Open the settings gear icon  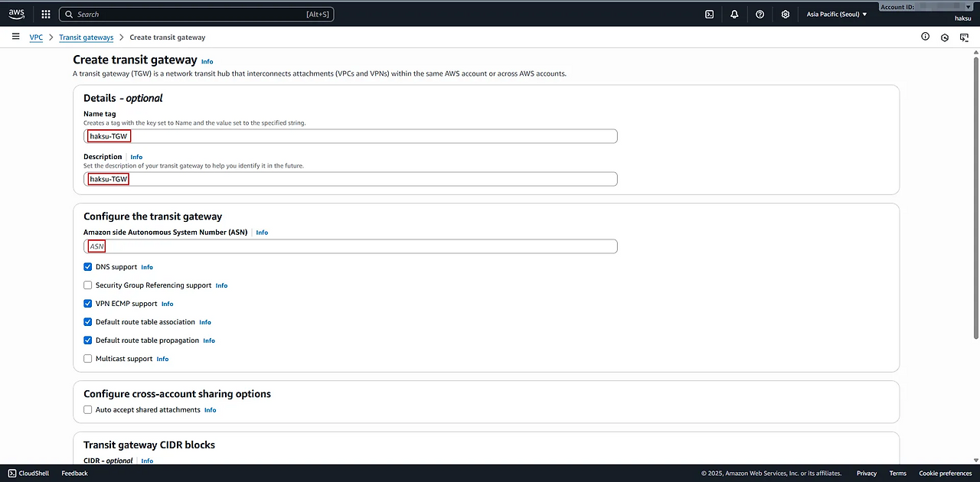tap(785, 14)
